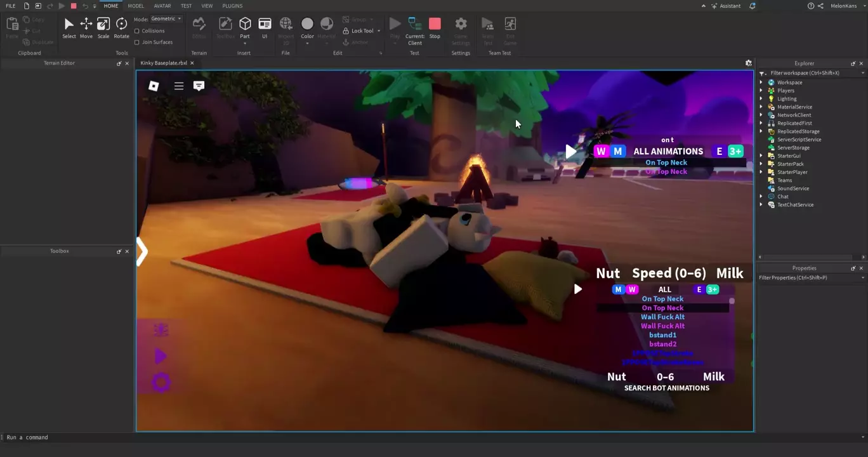The width and height of the screenshot is (868, 457).
Task: Insert a Part using the cube icon
Action: [x=245, y=24]
